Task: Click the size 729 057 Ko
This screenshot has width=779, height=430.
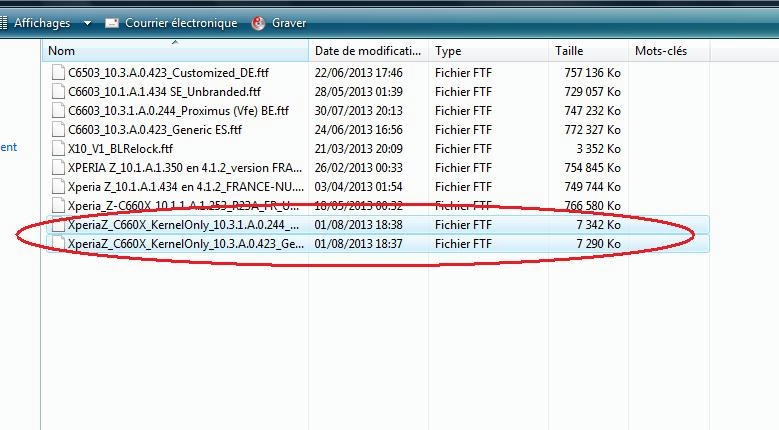Action: pos(592,92)
